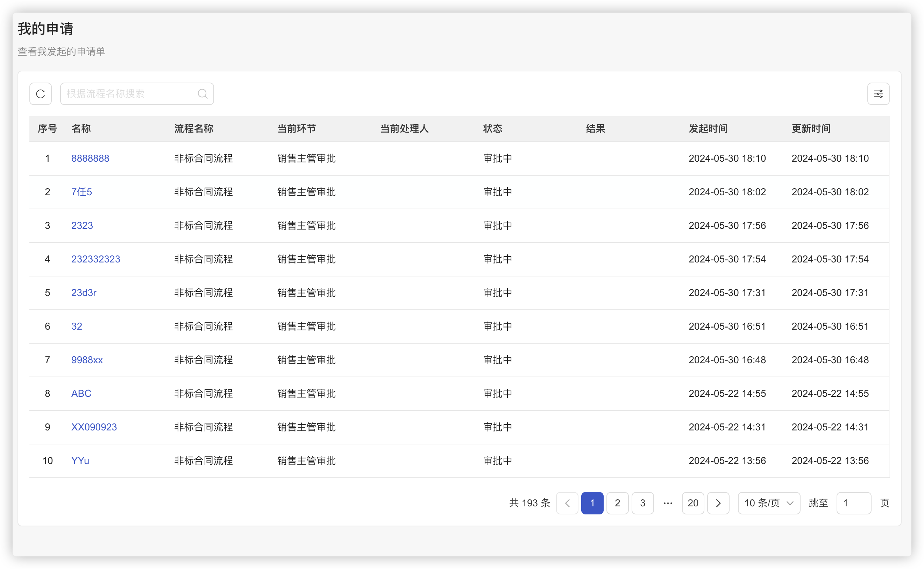924x569 pixels.
Task: Open the column settings filter icon
Action: tap(878, 94)
